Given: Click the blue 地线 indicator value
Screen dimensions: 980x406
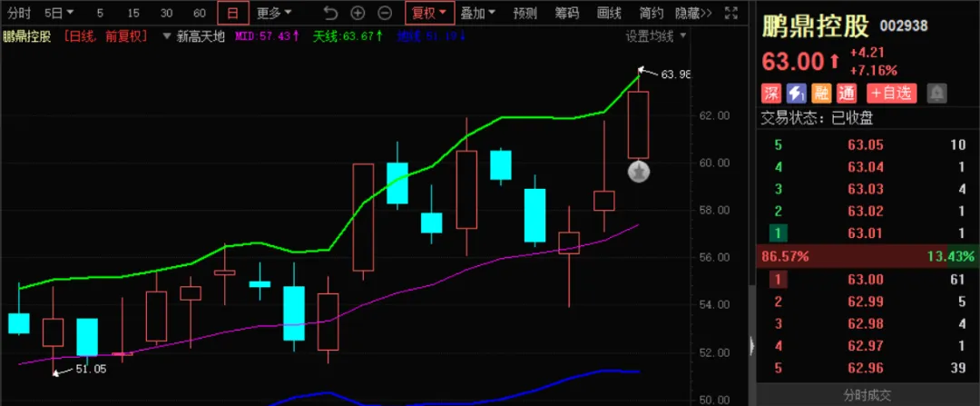Looking at the screenshot, I should pos(431,36).
